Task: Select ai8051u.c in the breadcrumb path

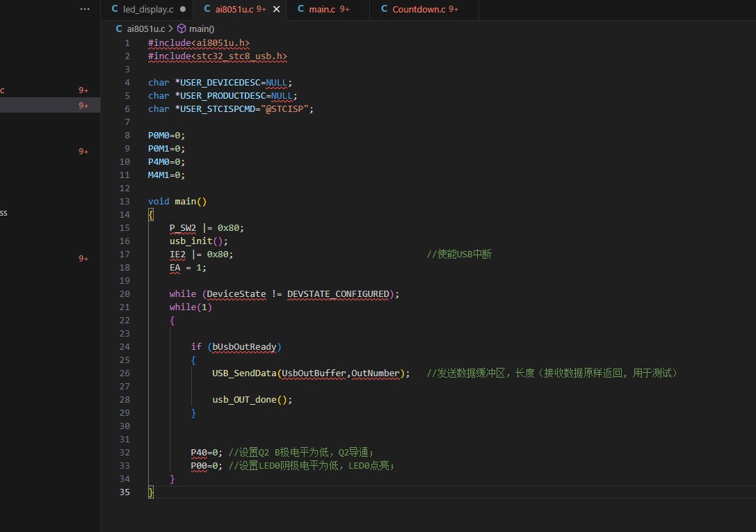Action: (x=145, y=29)
